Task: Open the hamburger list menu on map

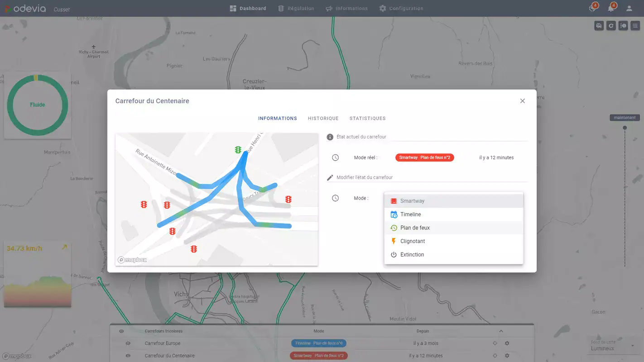Action: click(636, 26)
